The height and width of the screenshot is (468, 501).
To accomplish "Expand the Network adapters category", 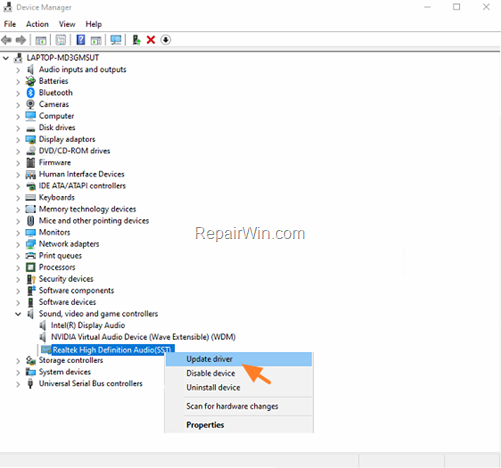I will 18,244.
